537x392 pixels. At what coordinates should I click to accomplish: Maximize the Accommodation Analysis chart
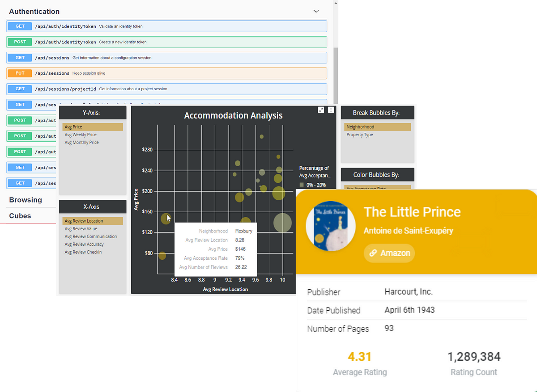(x=321, y=110)
